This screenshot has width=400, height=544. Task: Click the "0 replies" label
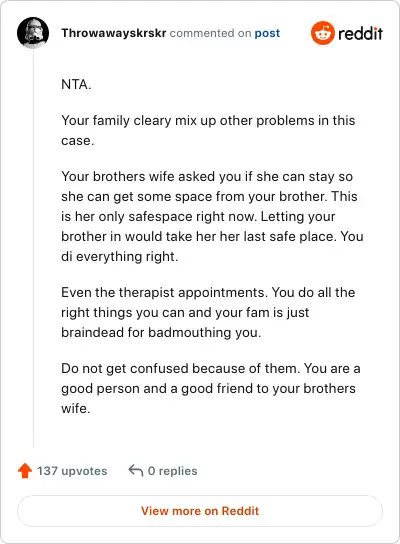172,471
